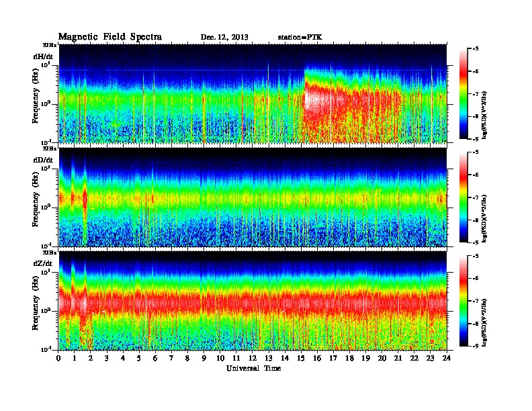Click the '32Hz' label above dD/dt axis
The height and width of the screenshot is (411, 532).
[50, 148]
